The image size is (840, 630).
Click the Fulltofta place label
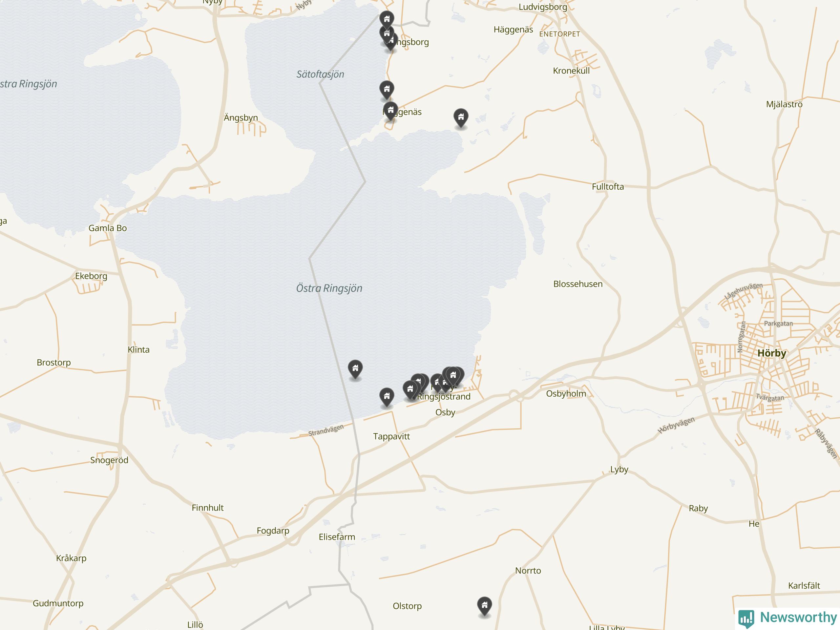pyautogui.click(x=608, y=186)
